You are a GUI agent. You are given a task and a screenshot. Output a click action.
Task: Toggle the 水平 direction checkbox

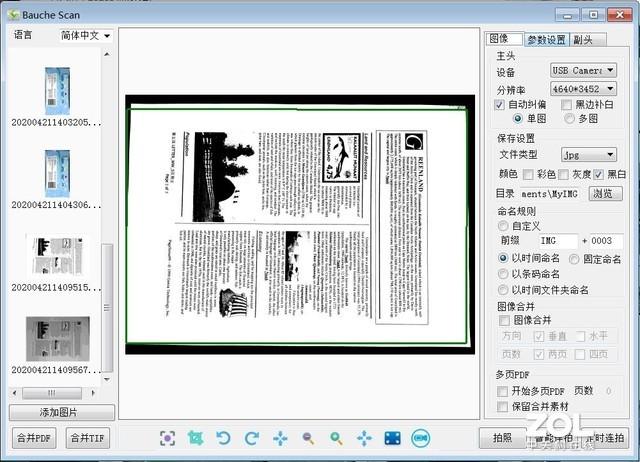click(x=580, y=336)
